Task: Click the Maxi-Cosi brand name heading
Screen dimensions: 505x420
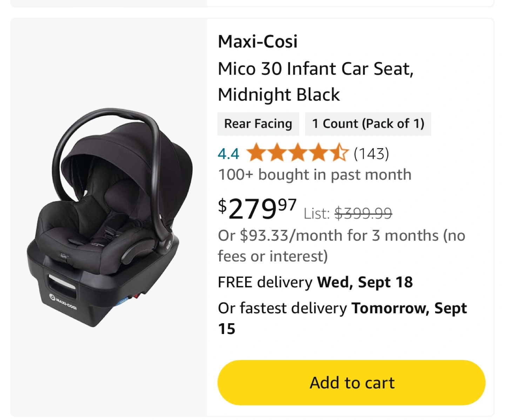Action: [258, 41]
